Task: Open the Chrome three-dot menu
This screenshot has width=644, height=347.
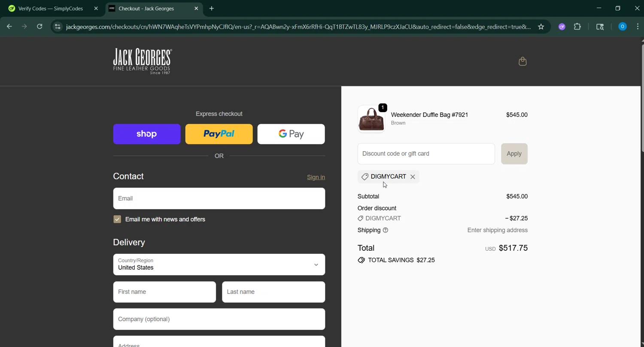Action: coord(638,27)
